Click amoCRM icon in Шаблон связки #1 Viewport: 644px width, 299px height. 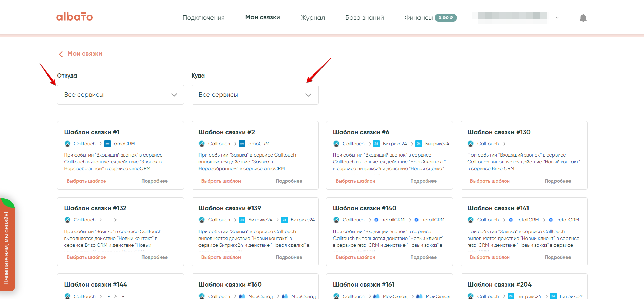click(107, 144)
